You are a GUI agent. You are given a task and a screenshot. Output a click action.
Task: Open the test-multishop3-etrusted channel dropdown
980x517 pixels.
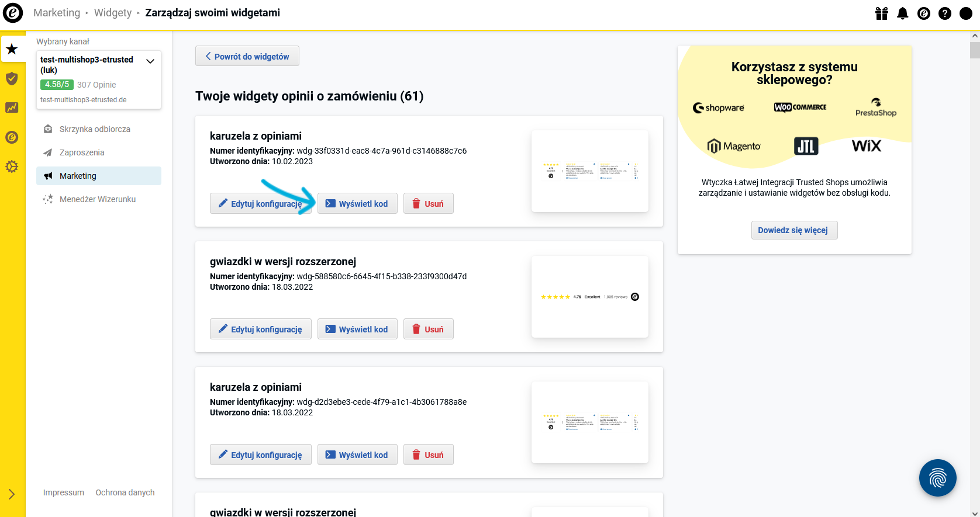[x=99, y=79]
